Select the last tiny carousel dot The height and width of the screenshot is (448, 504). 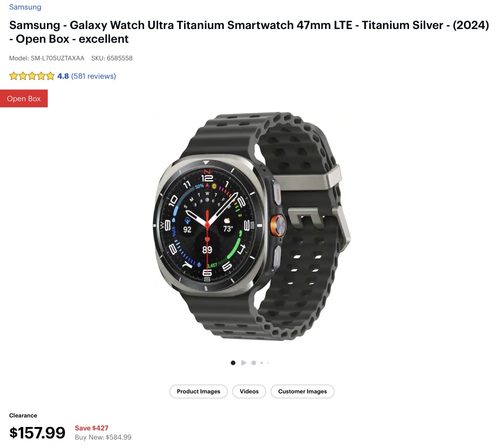point(268,363)
